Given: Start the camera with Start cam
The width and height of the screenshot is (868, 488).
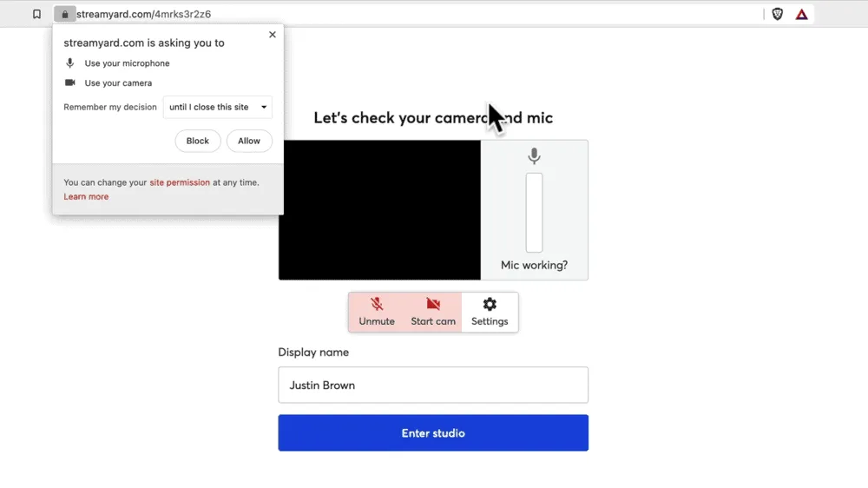Looking at the screenshot, I should click(x=433, y=312).
